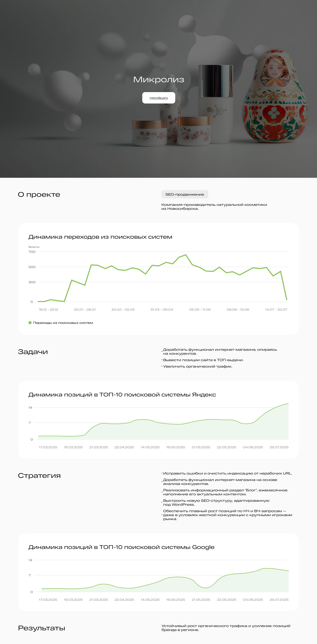Click the 24.02 - 02.03 axis label
The width and height of the screenshot is (317, 644).
123,310
